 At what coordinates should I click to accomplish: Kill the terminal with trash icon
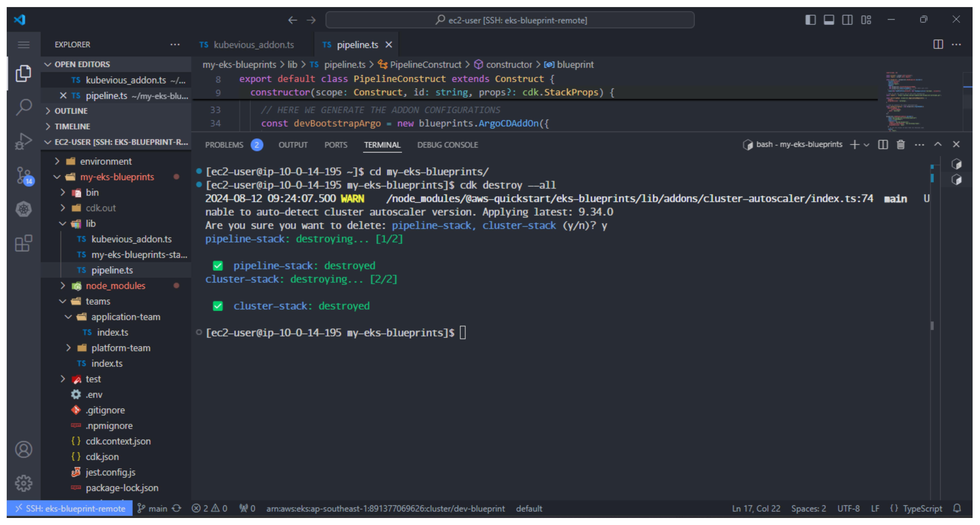(901, 144)
